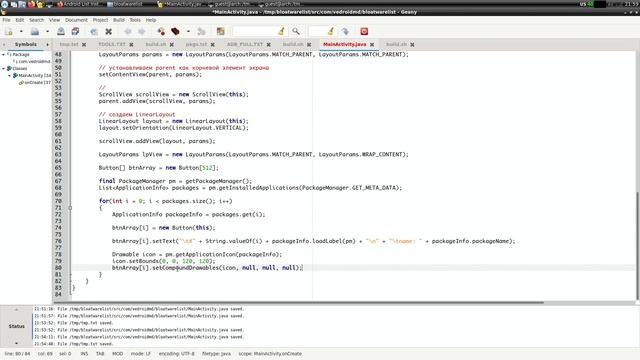Click the Color chooser toolbar icon
Viewport: 640px width, 360px height.
pyautogui.click(x=220, y=31)
